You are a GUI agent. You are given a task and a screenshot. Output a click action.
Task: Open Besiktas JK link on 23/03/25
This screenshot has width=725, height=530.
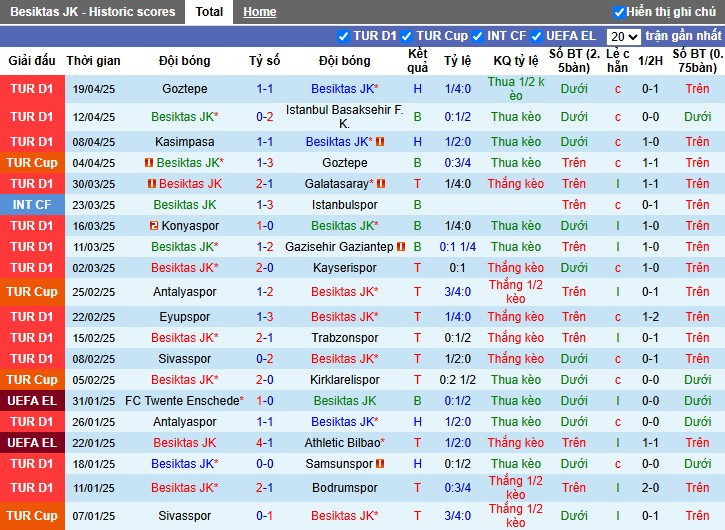(x=184, y=204)
